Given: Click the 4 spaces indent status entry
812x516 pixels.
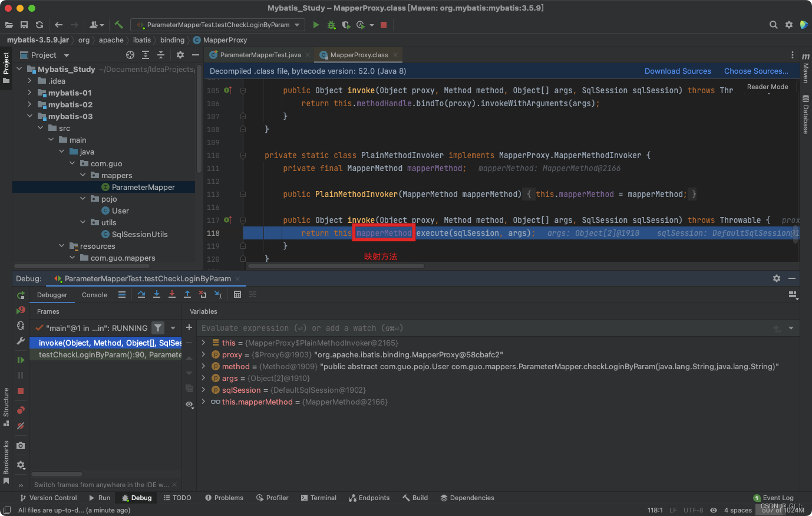Looking at the screenshot, I should 738,510.
